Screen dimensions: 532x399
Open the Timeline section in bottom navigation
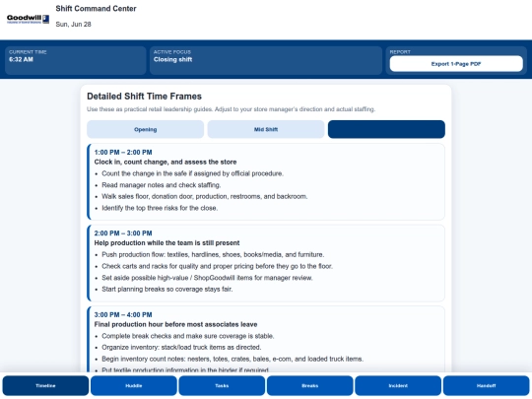[45, 386]
